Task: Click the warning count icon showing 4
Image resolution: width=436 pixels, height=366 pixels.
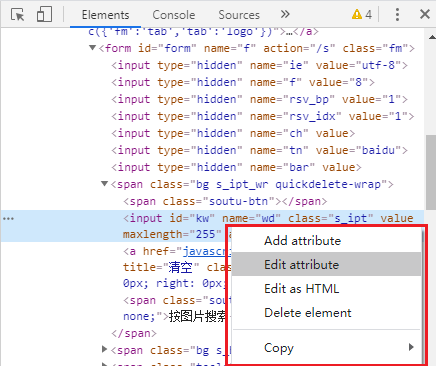Action: coord(362,14)
